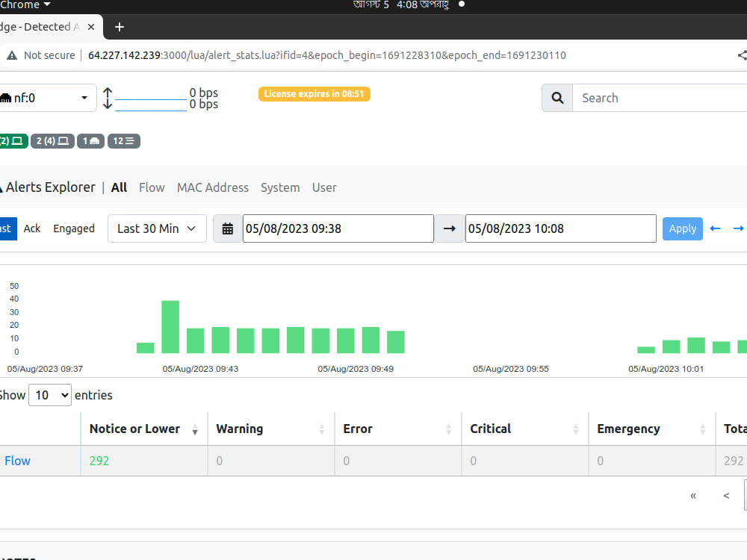The height and width of the screenshot is (560, 747).
Task: Focus the Search input field
Action: point(660,98)
